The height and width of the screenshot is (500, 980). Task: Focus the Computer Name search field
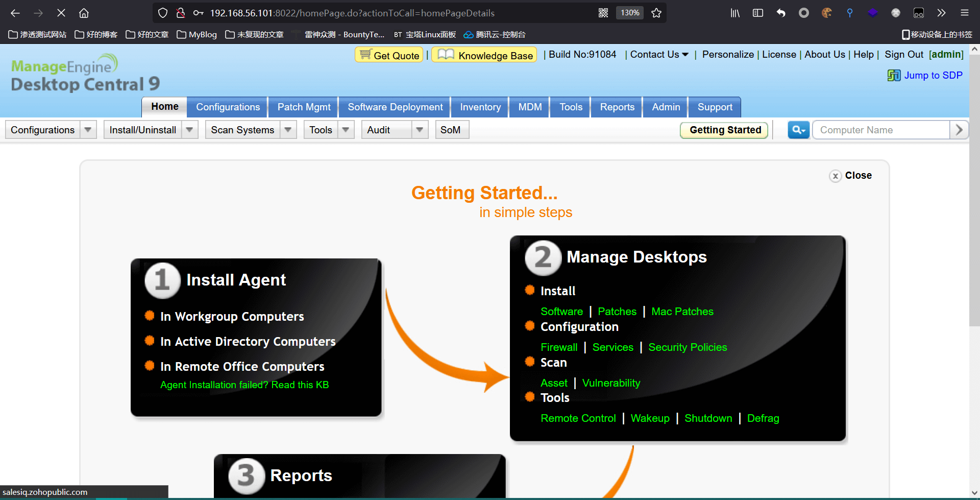(881, 130)
